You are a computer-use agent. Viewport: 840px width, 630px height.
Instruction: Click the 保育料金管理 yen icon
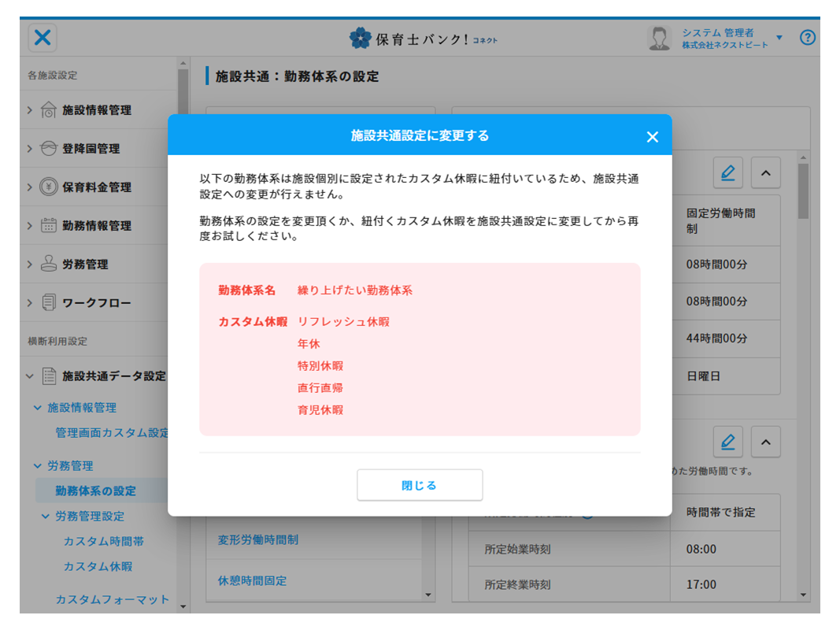(49, 187)
